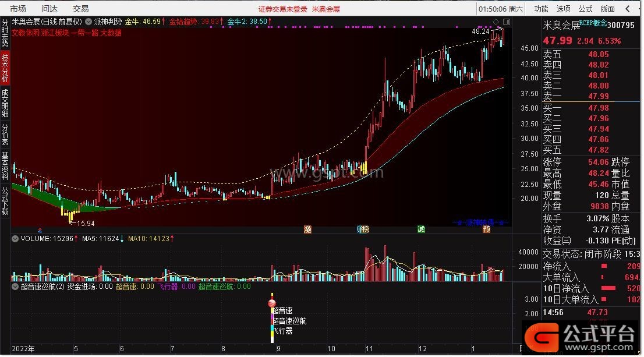Click the clock showing 01:50:06 周六
Image resolution: width=644 pixels, height=357 pixels.
click(501, 9)
